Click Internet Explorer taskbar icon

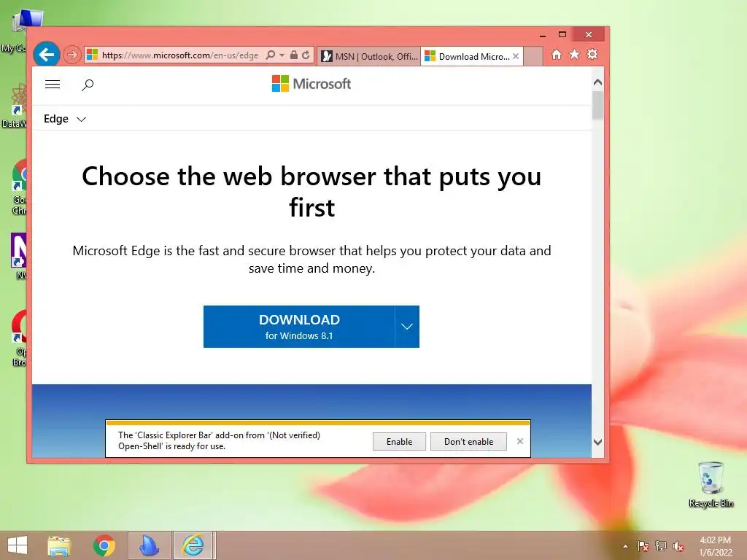[193, 545]
